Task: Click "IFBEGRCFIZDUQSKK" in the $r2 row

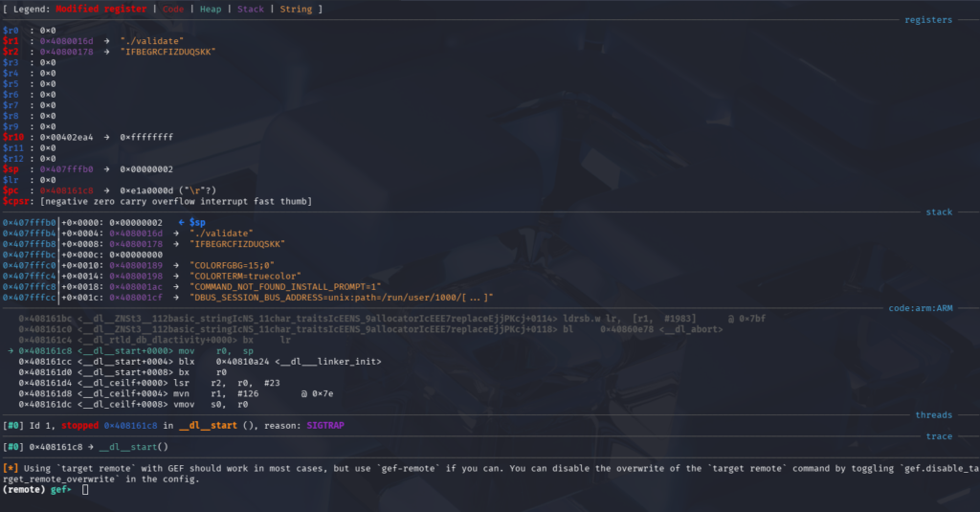Action: pos(168,52)
